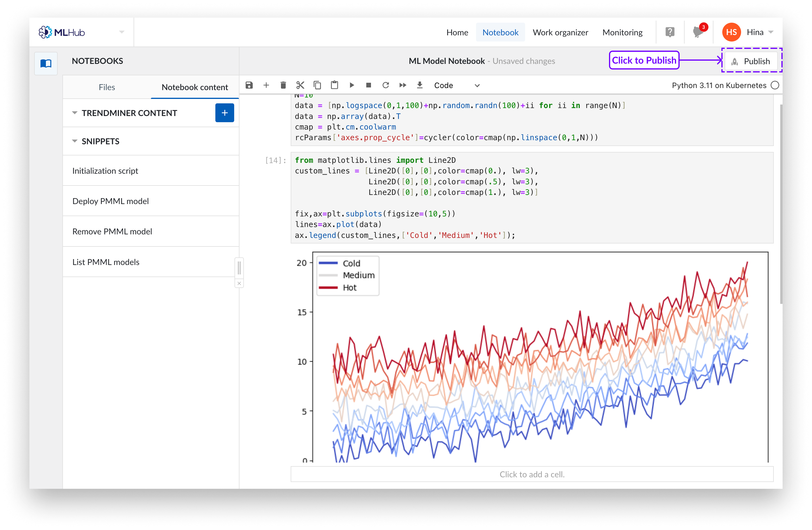Go to Work organizer in the top menu

[560, 32]
